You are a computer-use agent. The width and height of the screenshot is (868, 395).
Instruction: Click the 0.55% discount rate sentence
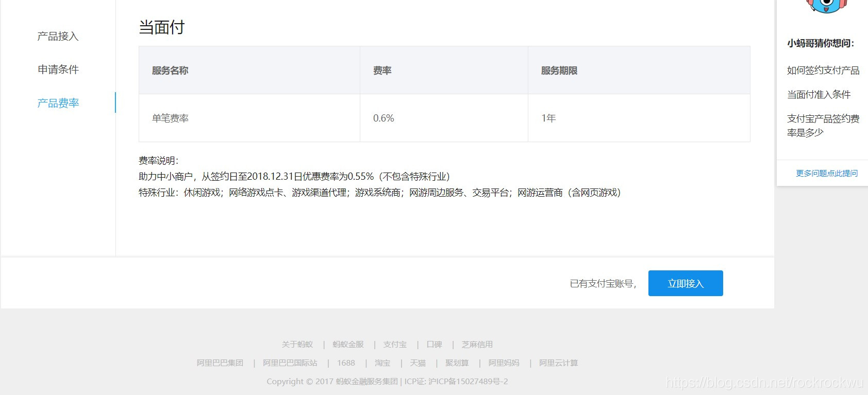coord(294,177)
